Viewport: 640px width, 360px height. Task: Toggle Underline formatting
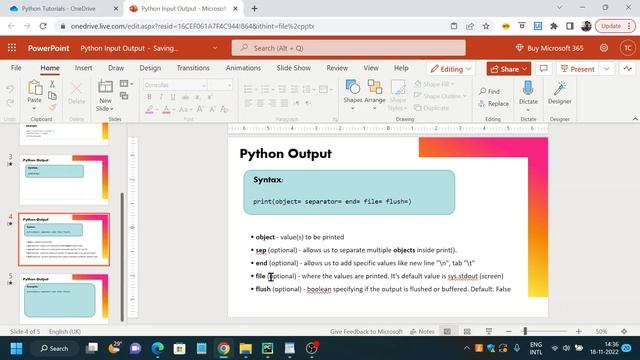(x=173, y=97)
